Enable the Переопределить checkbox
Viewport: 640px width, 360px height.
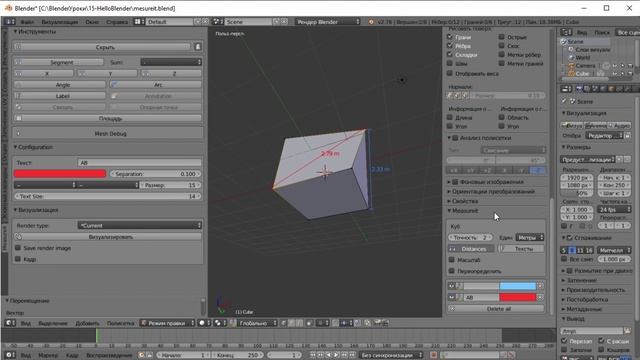(452, 271)
